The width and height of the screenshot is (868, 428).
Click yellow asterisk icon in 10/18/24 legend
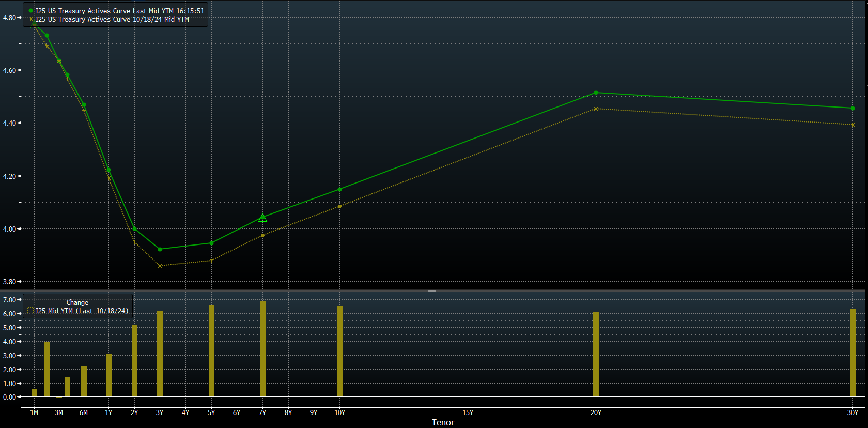tap(31, 19)
